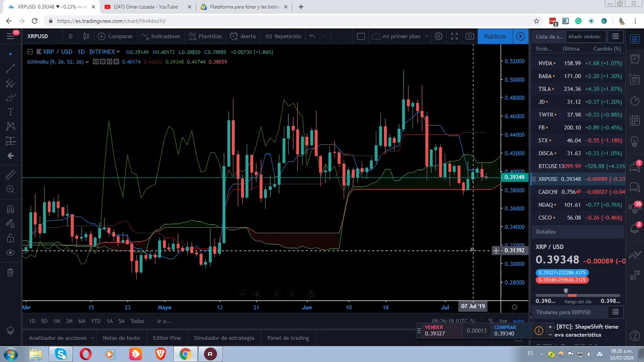Open the time axis settings gear
The width and height of the screenshot is (644, 362).
(514, 307)
